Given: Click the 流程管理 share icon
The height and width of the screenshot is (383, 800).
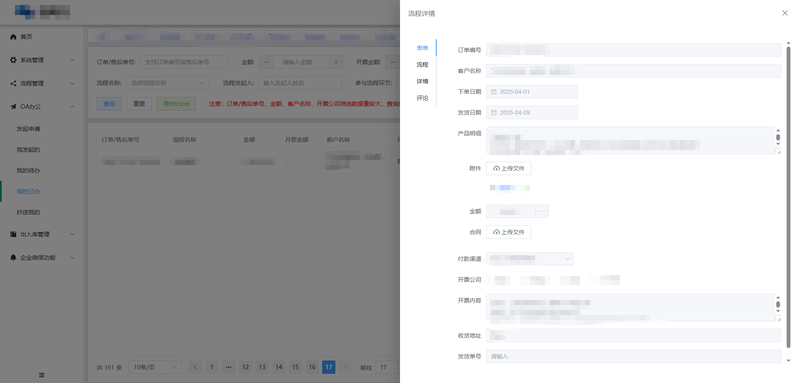Looking at the screenshot, I should pos(13,84).
